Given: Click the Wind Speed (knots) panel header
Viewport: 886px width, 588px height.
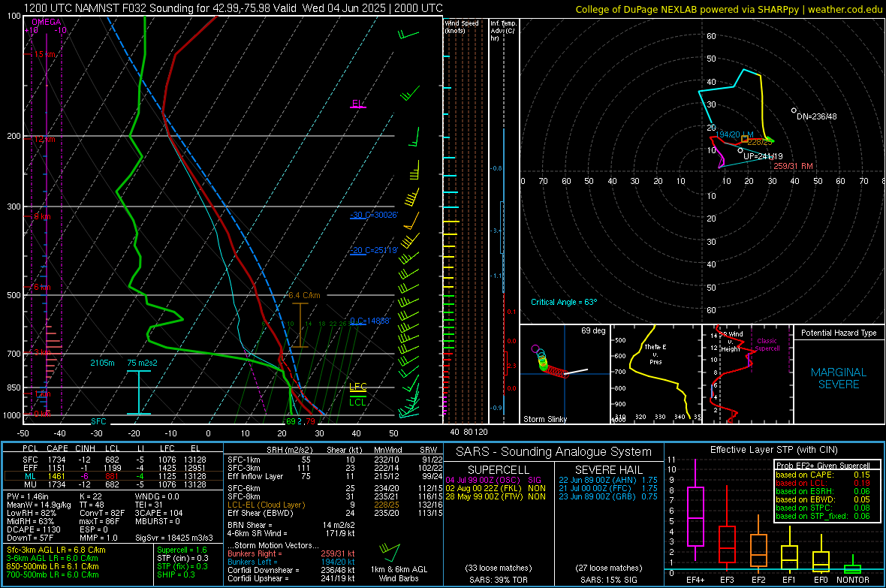Looking at the screenshot, I should click(462, 26).
